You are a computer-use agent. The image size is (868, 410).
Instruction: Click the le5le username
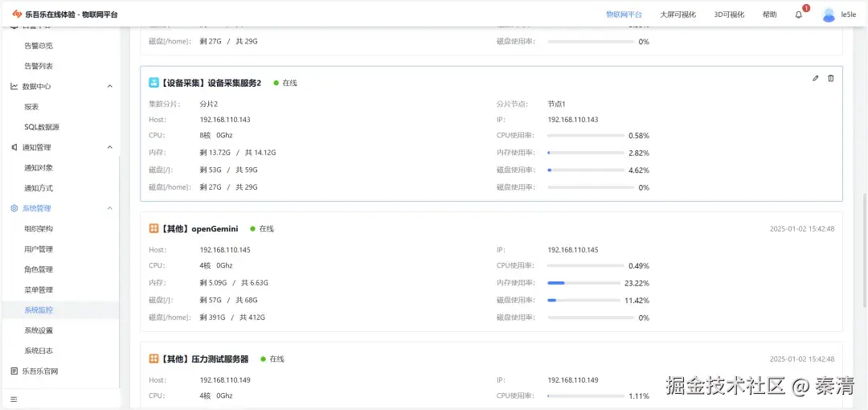(849, 15)
